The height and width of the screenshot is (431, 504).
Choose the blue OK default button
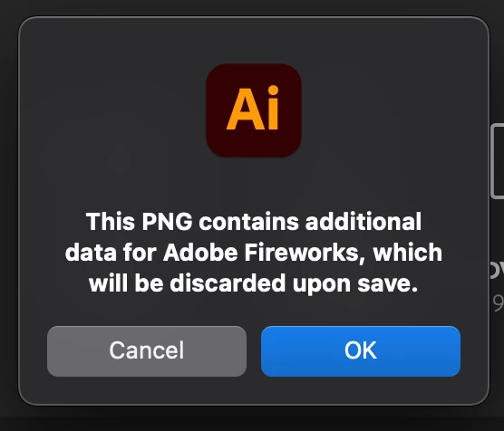(361, 351)
